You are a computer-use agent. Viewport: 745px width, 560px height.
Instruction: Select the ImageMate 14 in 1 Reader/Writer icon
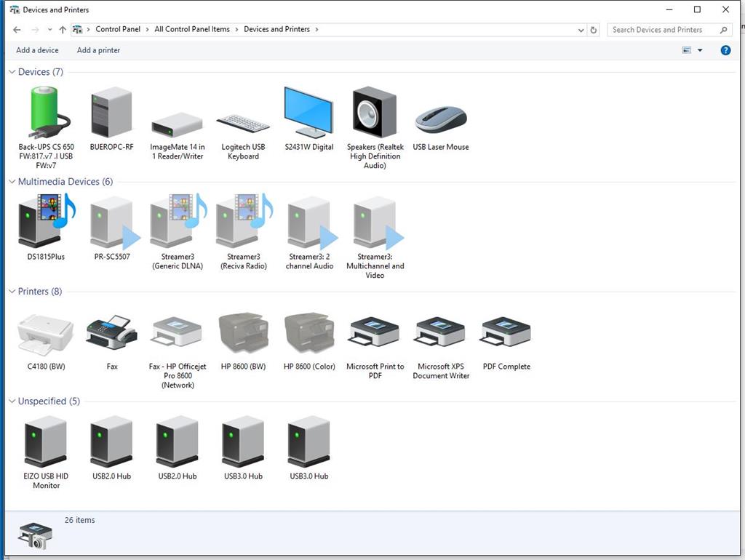178,124
